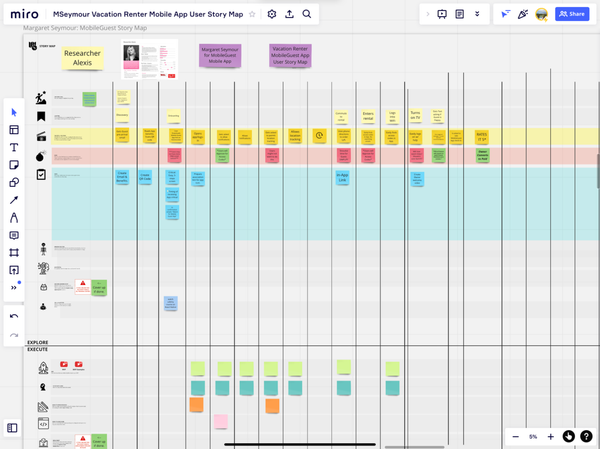This screenshot has height=449, width=600.
Task: Open board settings gear menu
Action: pos(271,15)
